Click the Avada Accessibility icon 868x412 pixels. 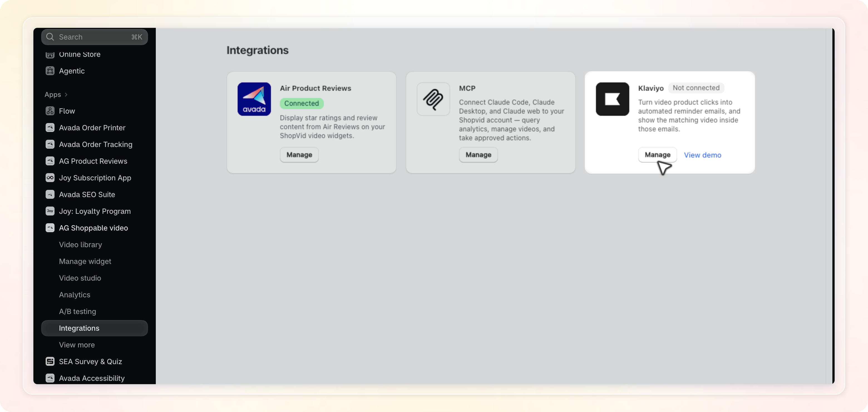pyautogui.click(x=50, y=378)
